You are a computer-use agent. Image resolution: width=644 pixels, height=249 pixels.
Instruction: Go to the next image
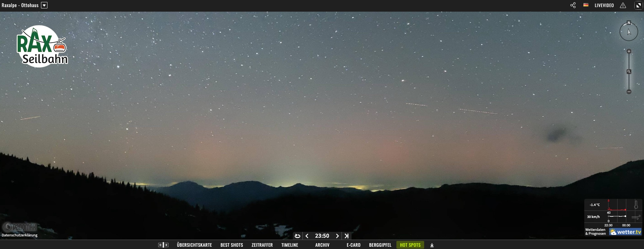[x=337, y=236]
